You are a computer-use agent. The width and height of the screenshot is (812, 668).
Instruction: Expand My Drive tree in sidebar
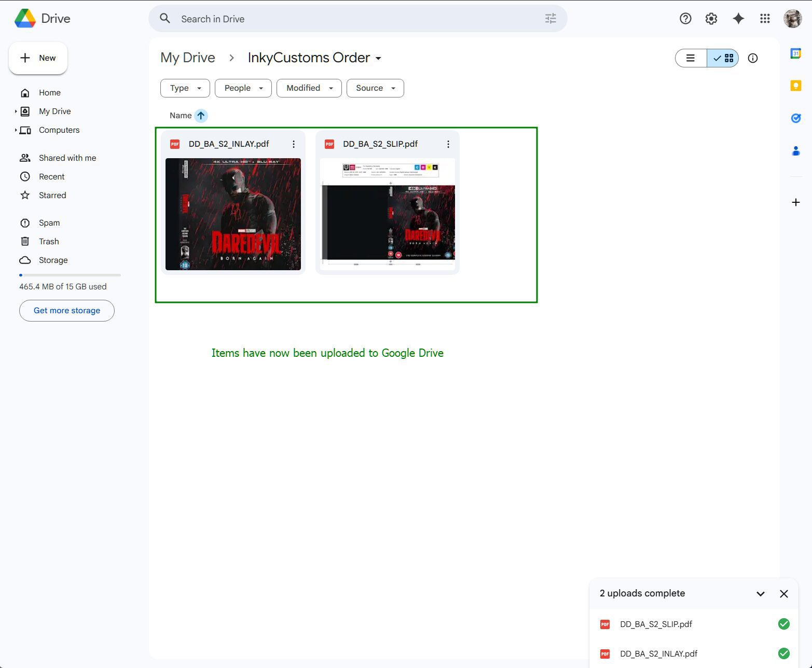16,111
